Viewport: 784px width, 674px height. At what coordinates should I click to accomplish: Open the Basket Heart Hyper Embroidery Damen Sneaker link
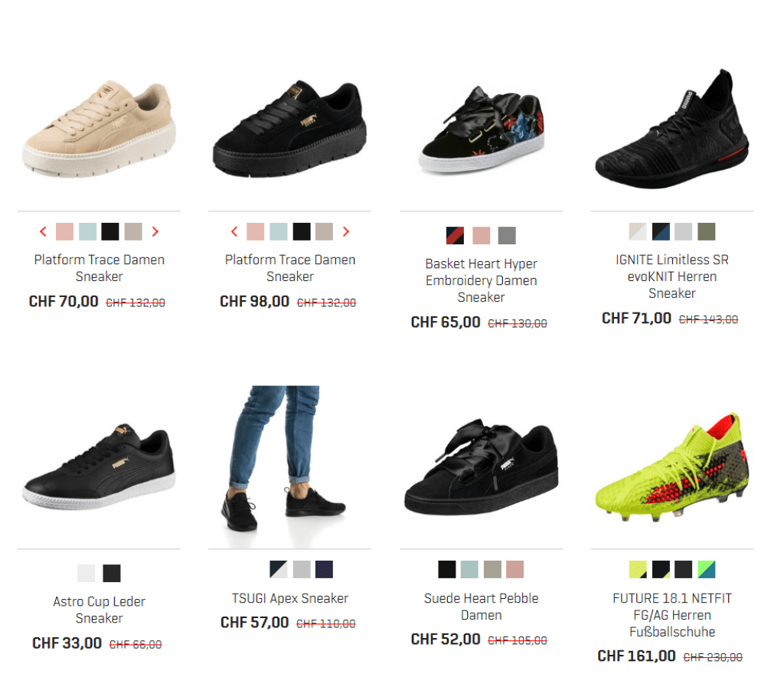pyautogui.click(x=481, y=280)
